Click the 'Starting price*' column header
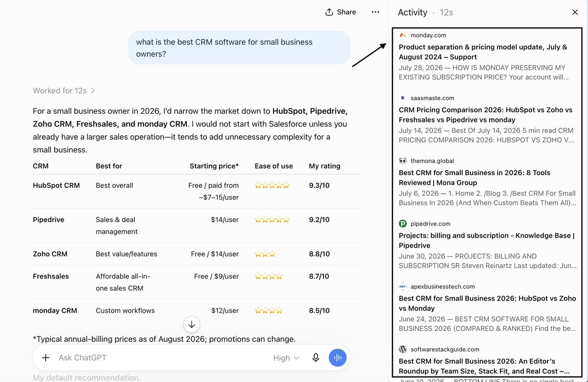This screenshot has width=588, height=382. tap(214, 166)
